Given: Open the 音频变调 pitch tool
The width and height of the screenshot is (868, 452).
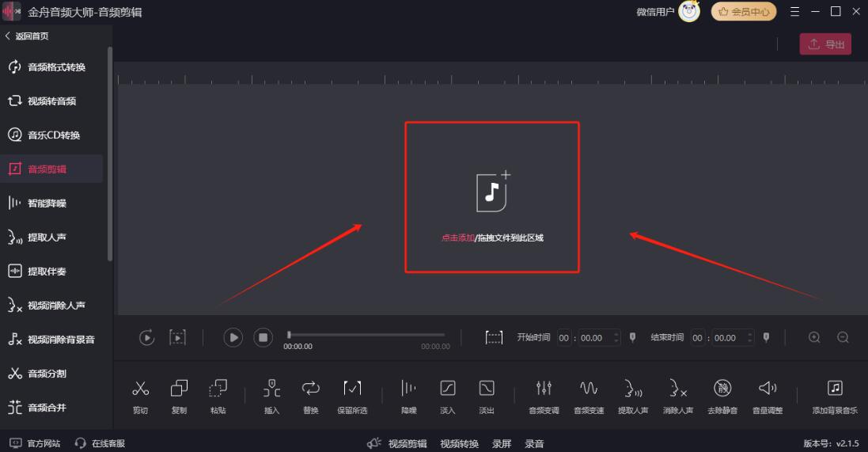Looking at the screenshot, I should tap(544, 396).
